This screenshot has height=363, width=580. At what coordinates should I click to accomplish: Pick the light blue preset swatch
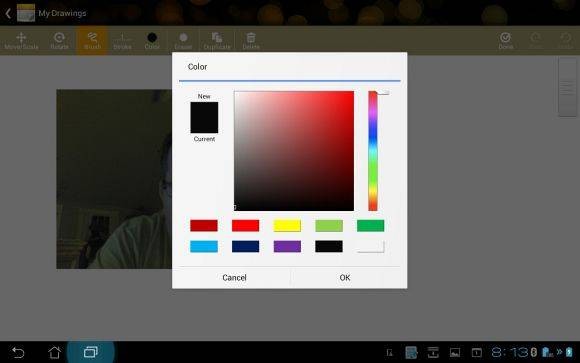point(204,246)
